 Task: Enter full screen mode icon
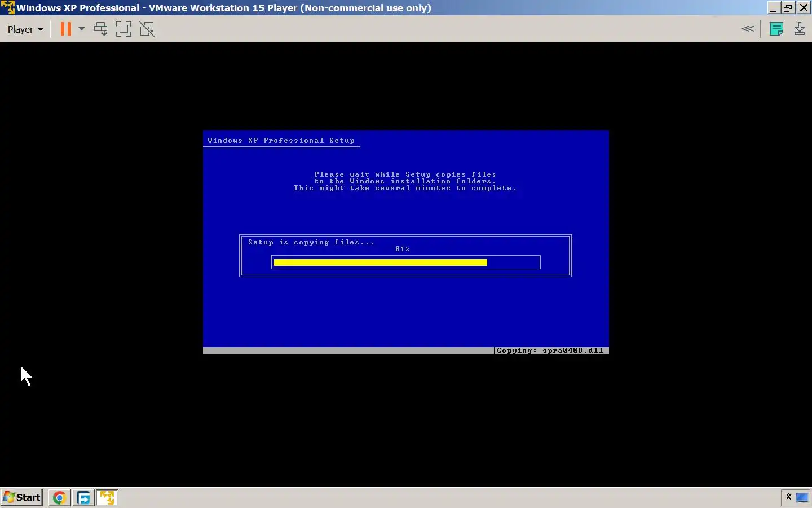click(x=123, y=29)
